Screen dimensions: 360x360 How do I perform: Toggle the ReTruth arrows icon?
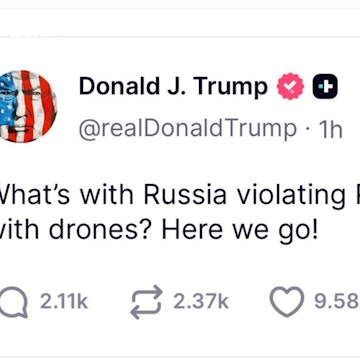click(146, 302)
